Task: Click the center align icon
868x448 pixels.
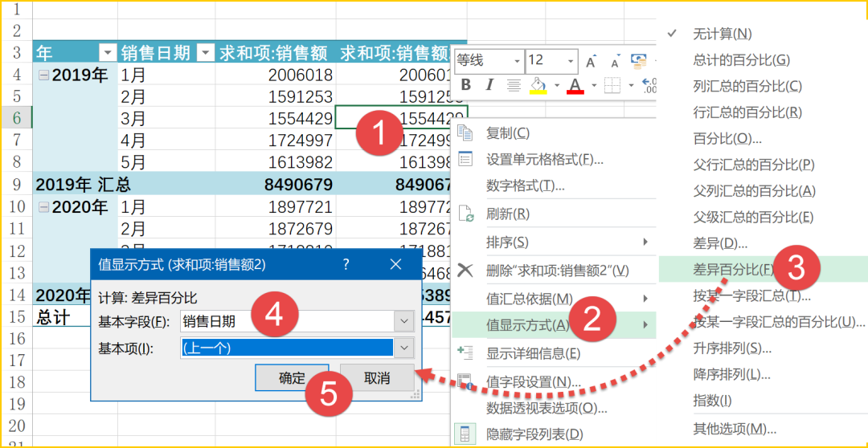Action: [514, 85]
